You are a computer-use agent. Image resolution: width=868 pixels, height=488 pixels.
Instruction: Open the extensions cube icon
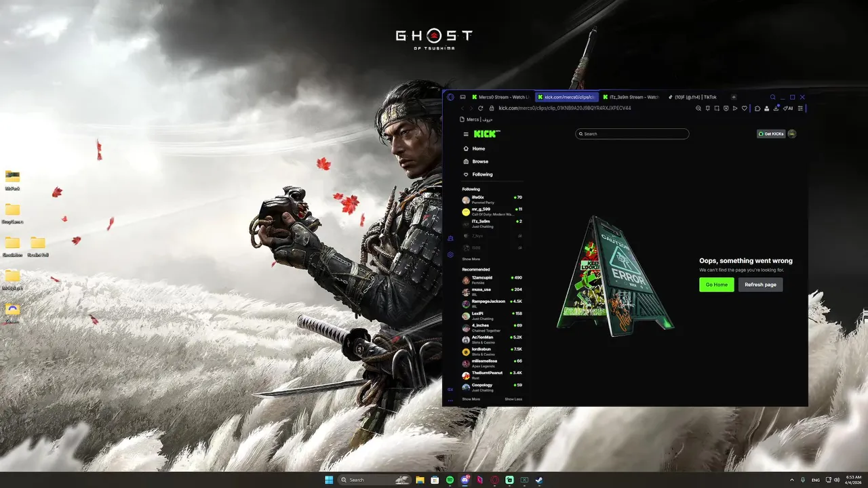757,108
